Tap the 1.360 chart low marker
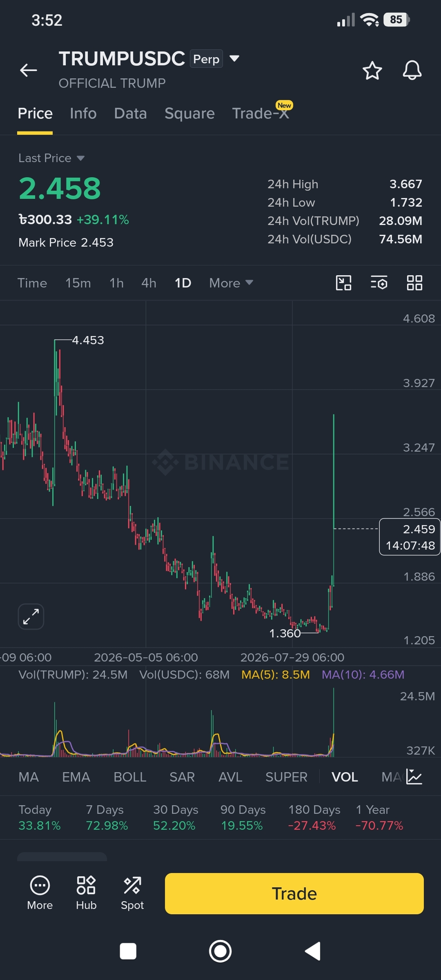The image size is (441, 980). [285, 633]
